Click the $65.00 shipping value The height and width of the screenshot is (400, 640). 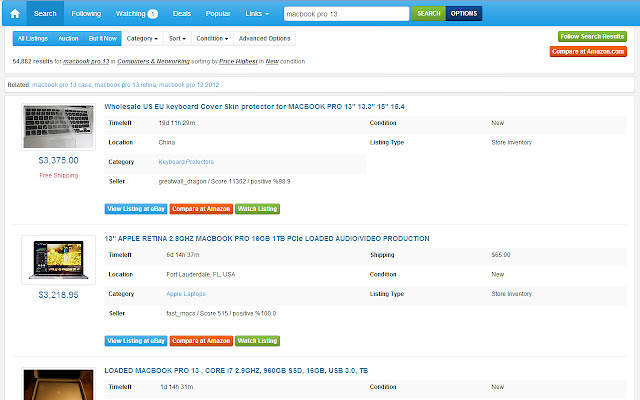(x=501, y=255)
